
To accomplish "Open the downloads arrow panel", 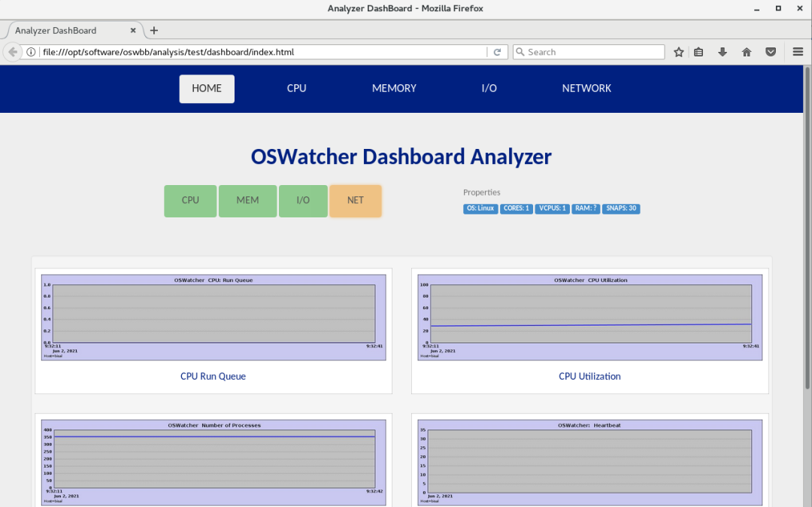I will 723,52.
